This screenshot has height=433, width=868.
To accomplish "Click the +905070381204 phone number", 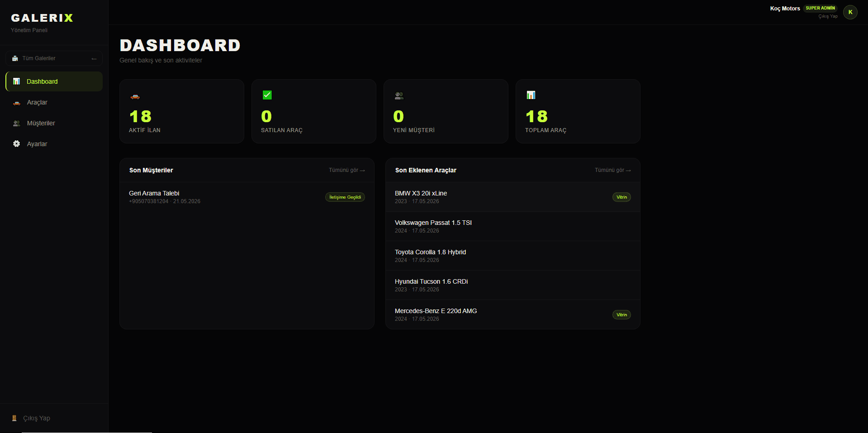I will 148,201.
